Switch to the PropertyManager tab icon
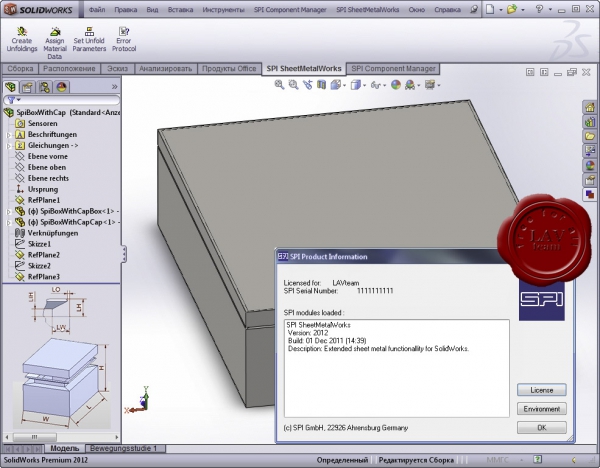This screenshot has height=468, width=600. 27,87
